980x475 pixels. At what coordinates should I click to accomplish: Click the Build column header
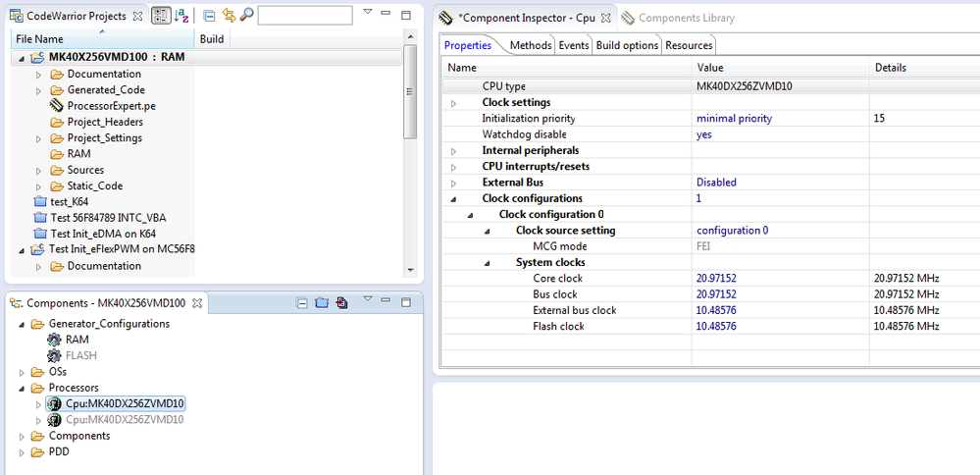pos(212,38)
